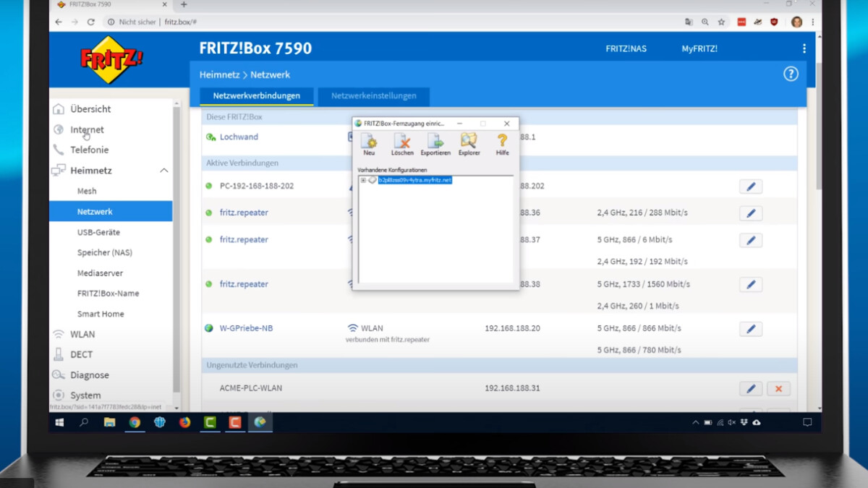Open the Lochwand device link
The image size is (868, 488).
pos(239,137)
